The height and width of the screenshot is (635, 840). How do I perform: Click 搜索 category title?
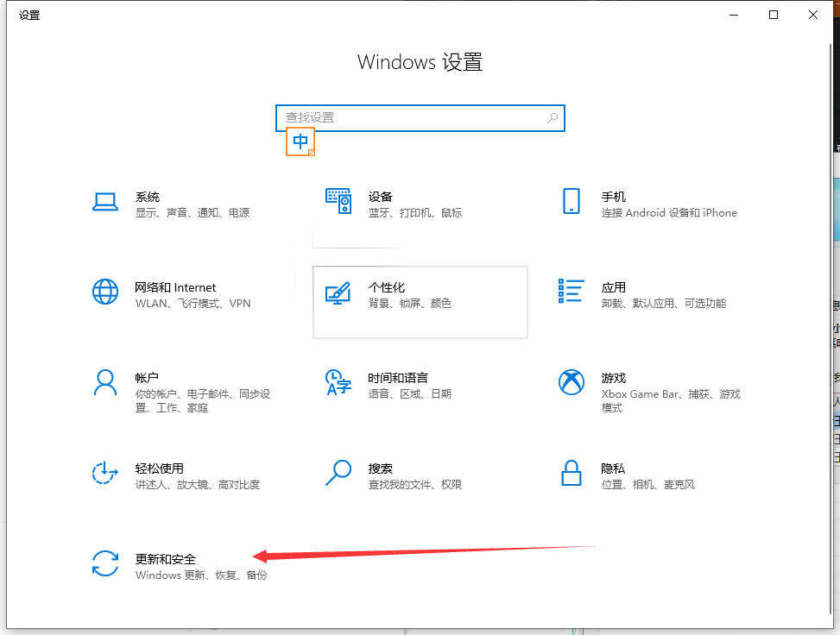point(381,468)
